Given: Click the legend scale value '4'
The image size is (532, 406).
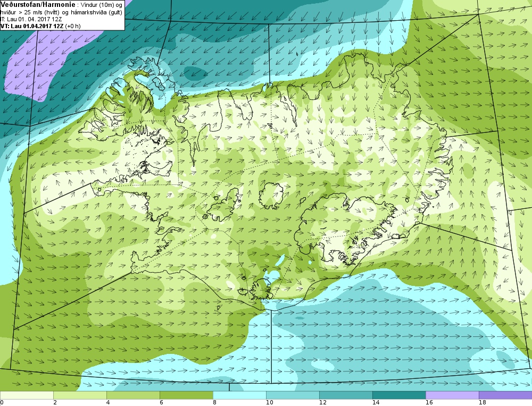Looking at the screenshot, I should [108, 403].
